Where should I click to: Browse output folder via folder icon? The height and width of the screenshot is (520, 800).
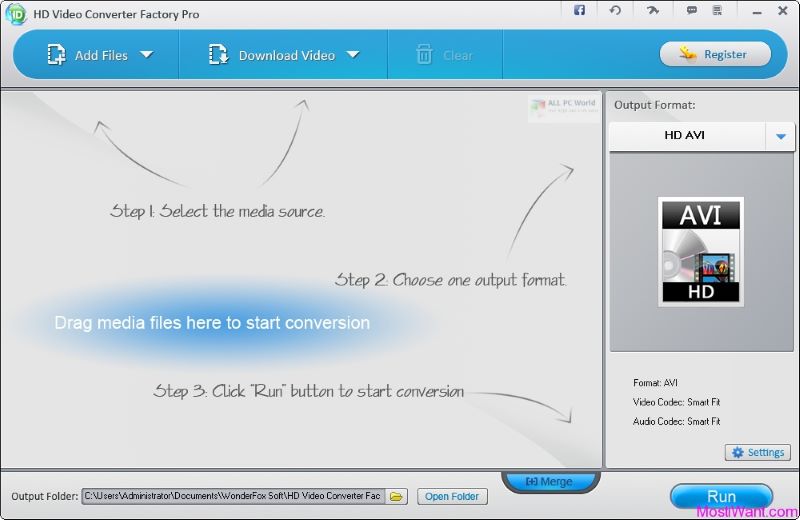(396, 497)
